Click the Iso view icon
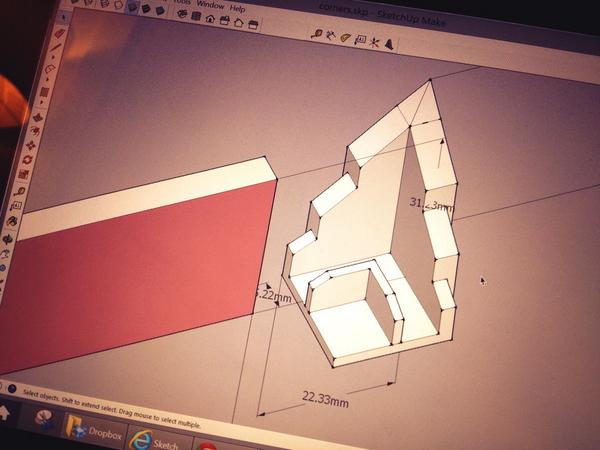The width and height of the screenshot is (600, 450). point(183,13)
